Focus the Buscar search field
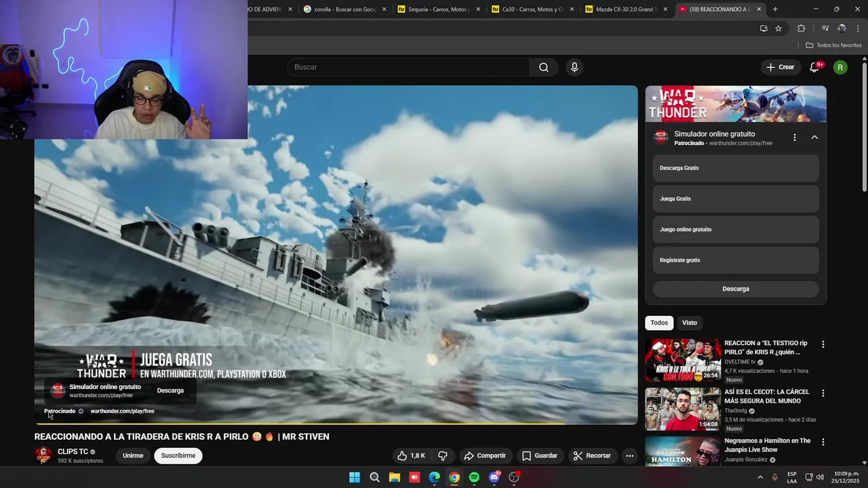Viewport: 868px width, 488px height. coord(408,67)
